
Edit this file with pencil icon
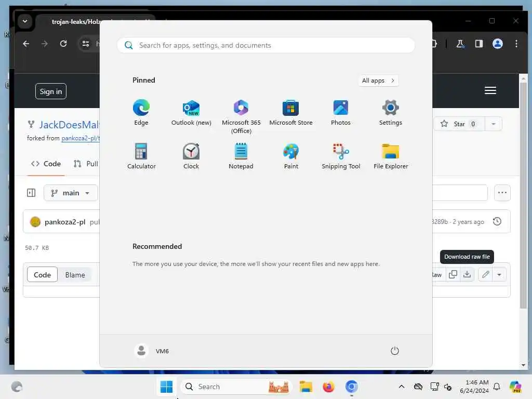486,274
